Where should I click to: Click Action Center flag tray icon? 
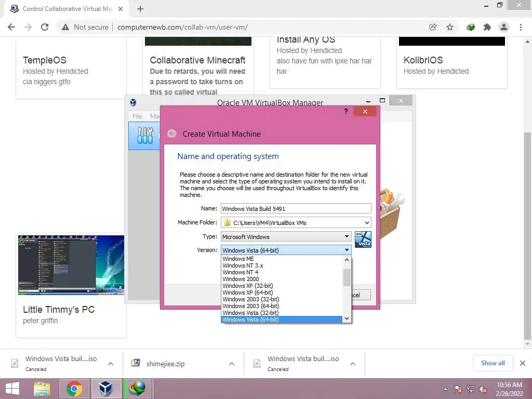(458, 389)
